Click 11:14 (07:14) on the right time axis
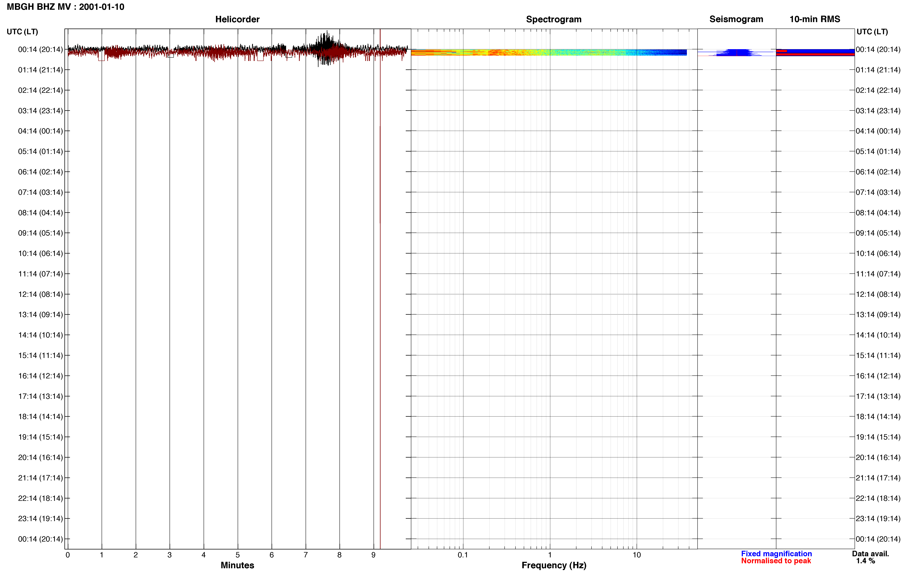The height and width of the screenshot is (578, 924). pos(878,274)
